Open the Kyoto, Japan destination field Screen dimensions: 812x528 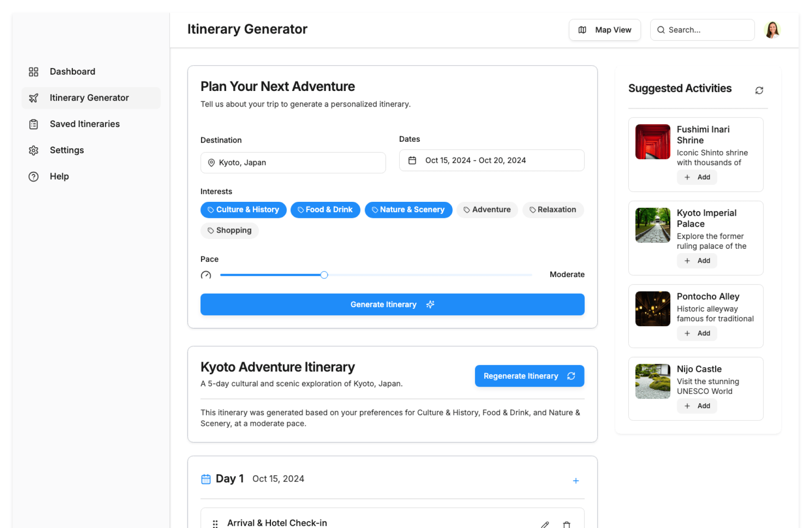tap(293, 162)
